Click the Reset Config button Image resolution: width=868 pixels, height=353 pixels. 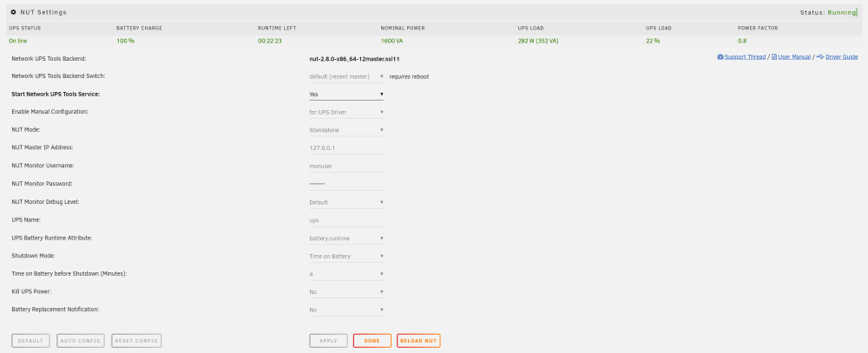pos(136,341)
